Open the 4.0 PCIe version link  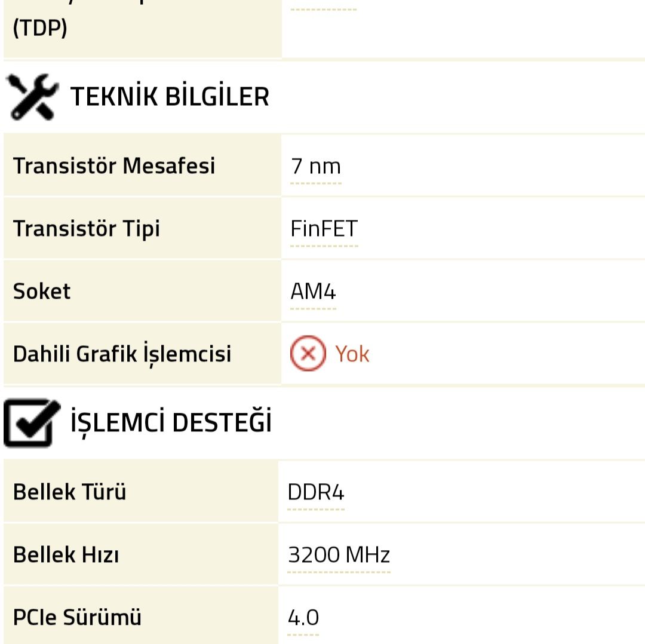point(303,618)
